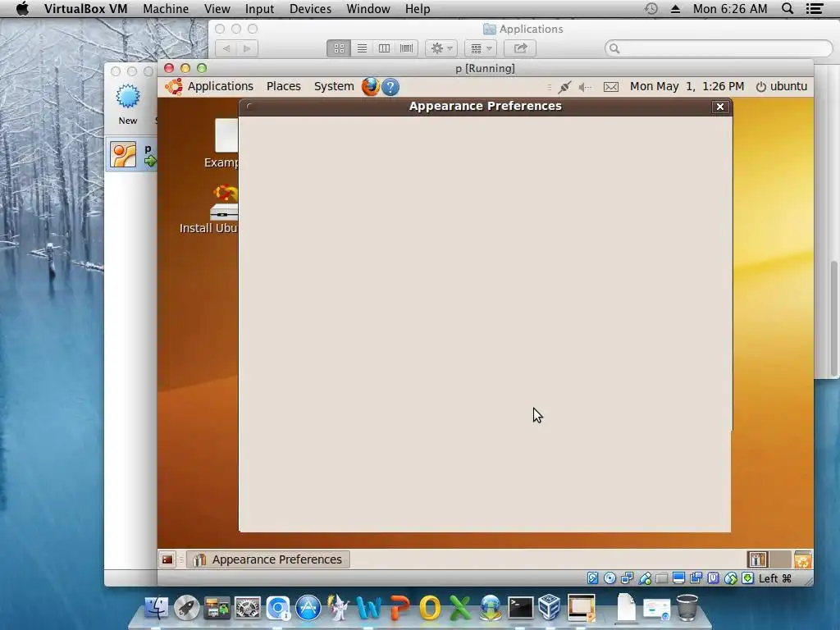840x630 pixels.
Task: Open Microsoft PowerPoint from the Dock
Action: [x=399, y=608]
